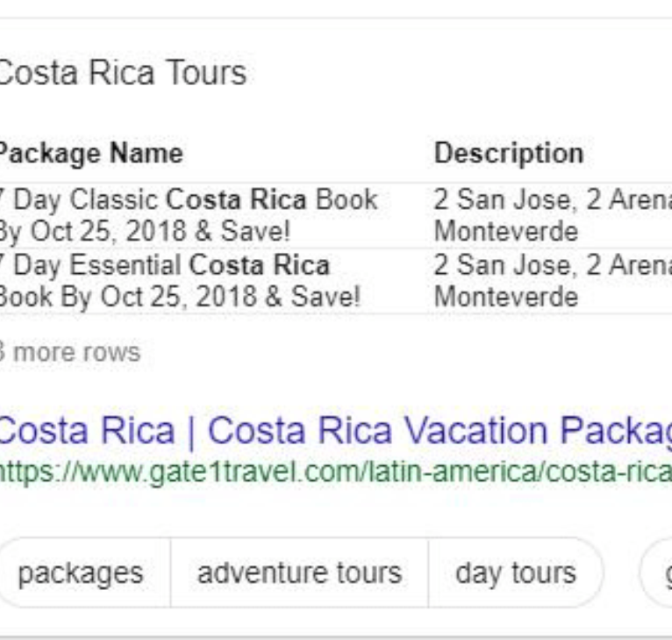Click the Essential row's Book By Oct 25 line

click(x=179, y=297)
